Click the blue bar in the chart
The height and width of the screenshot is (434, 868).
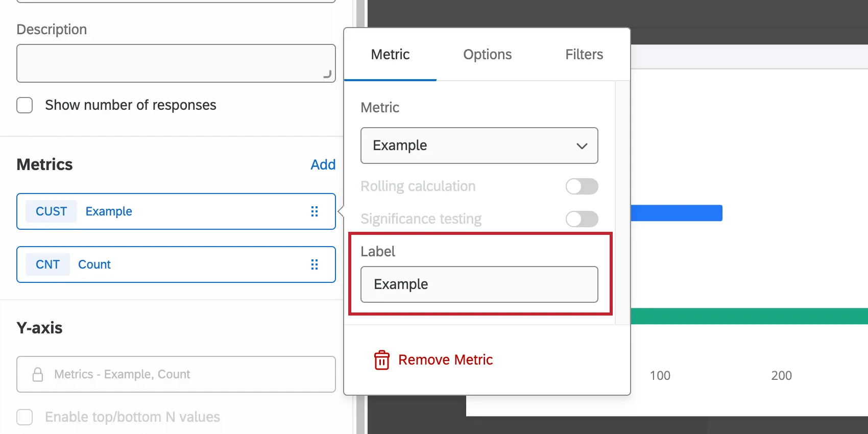pos(676,213)
